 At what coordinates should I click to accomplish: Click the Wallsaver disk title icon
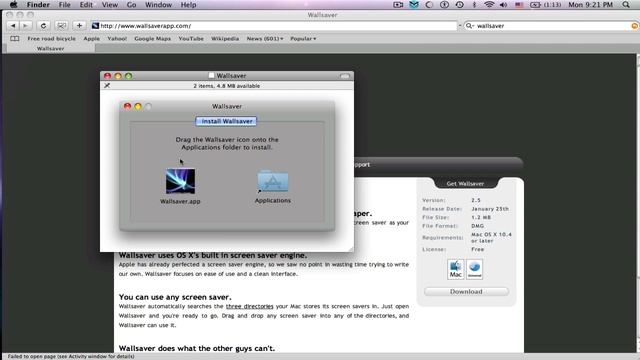tap(211, 76)
